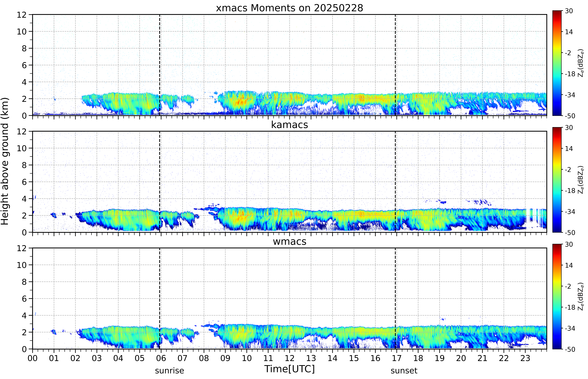Click the '11' hour tick label
The width and height of the screenshot is (588, 379).
[268, 358]
